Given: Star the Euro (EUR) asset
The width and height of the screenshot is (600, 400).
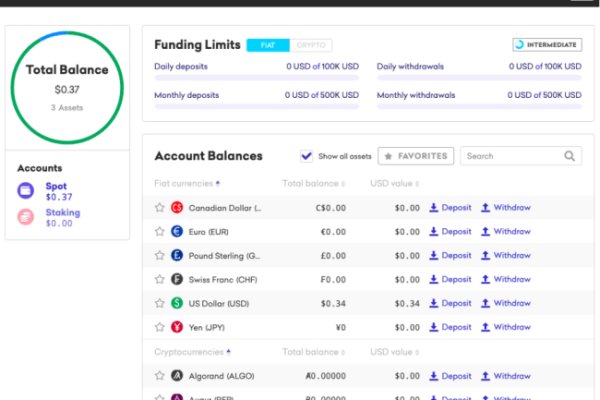Looking at the screenshot, I should pos(159,232).
